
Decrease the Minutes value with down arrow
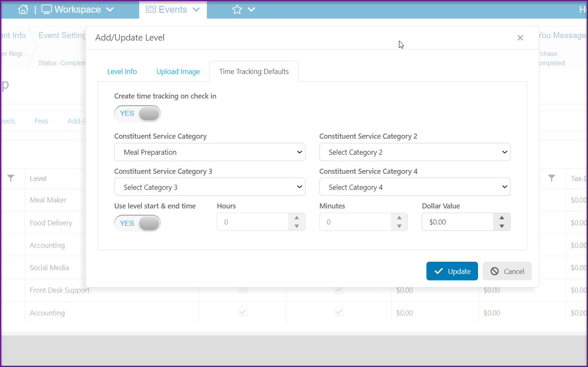[x=399, y=226]
